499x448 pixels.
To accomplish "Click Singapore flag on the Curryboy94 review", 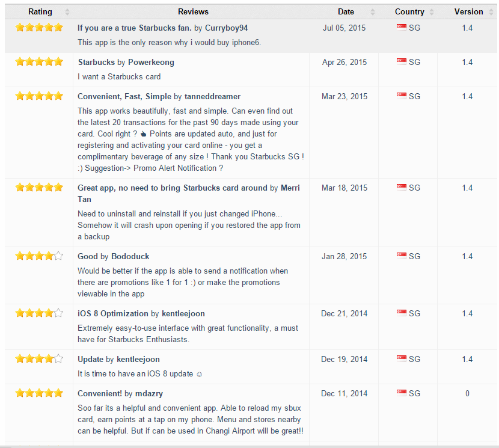I will [x=401, y=28].
